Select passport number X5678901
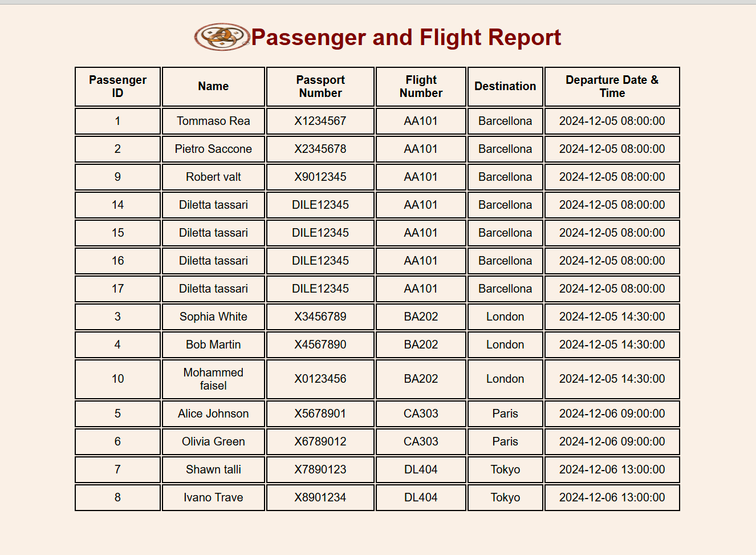Image resolution: width=756 pixels, height=555 pixels. pos(320,414)
